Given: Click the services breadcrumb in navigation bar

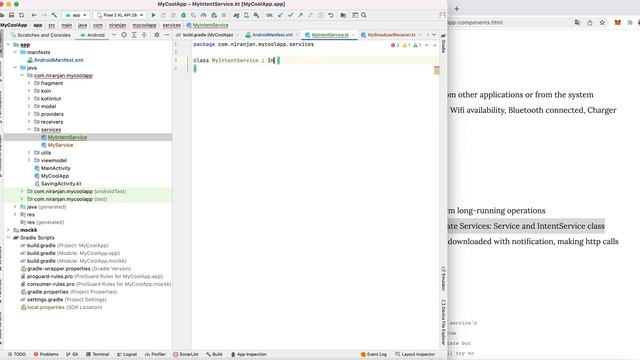Looking at the screenshot, I should pos(171,25).
